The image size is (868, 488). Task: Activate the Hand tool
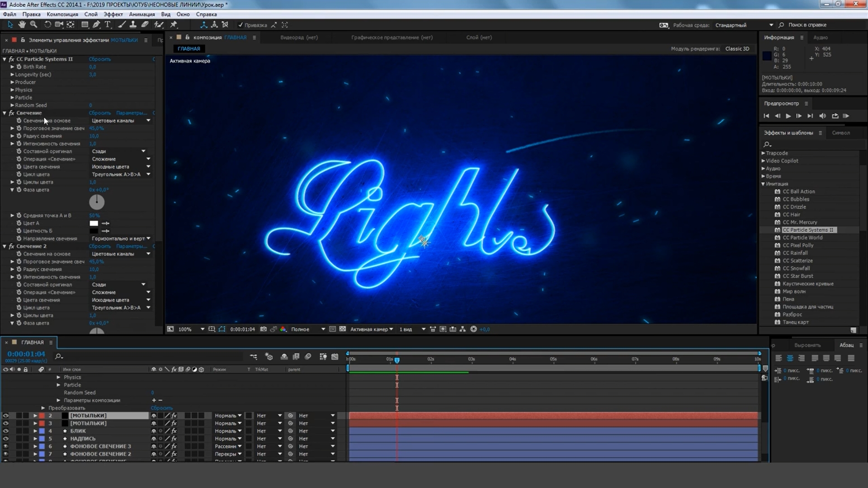point(21,25)
